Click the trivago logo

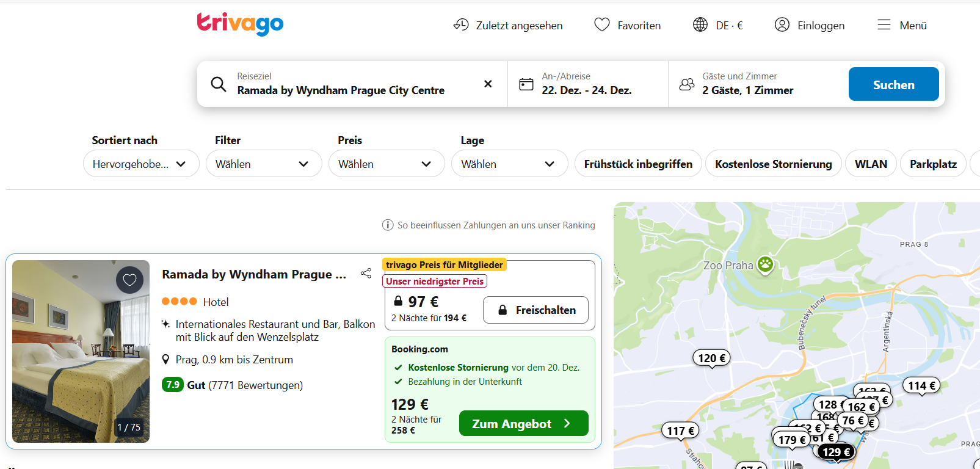point(240,24)
